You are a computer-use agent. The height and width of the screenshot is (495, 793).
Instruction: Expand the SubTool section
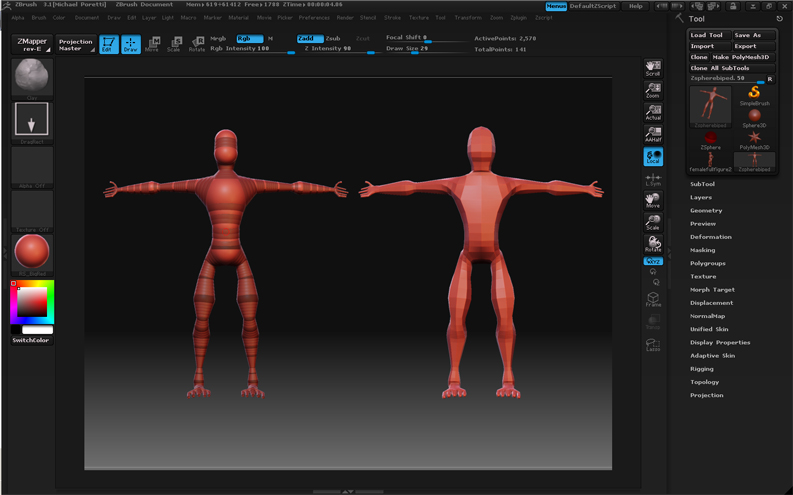(x=702, y=184)
